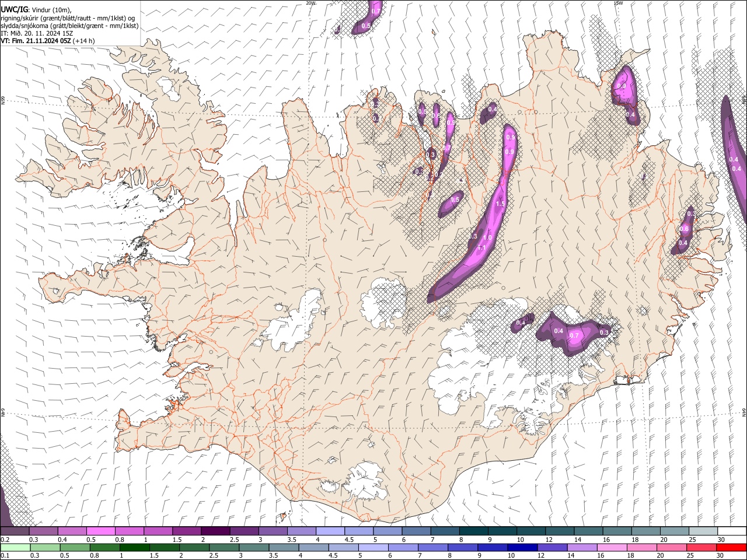Screen dimensions: 747x560
Task: Select the pale grey 25 swatch, upper legend
Action: pyautogui.click(x=704, y=531)
